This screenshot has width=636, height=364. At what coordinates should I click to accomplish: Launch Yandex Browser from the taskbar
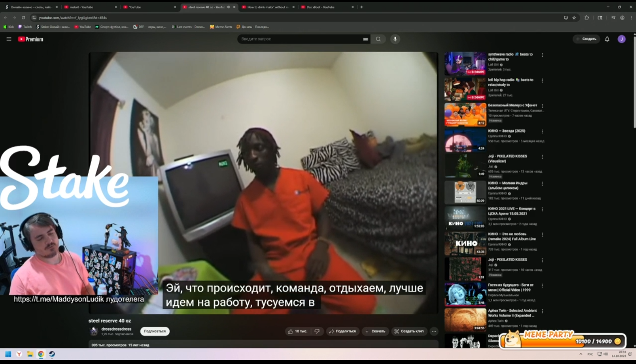[x=19, y=354]
